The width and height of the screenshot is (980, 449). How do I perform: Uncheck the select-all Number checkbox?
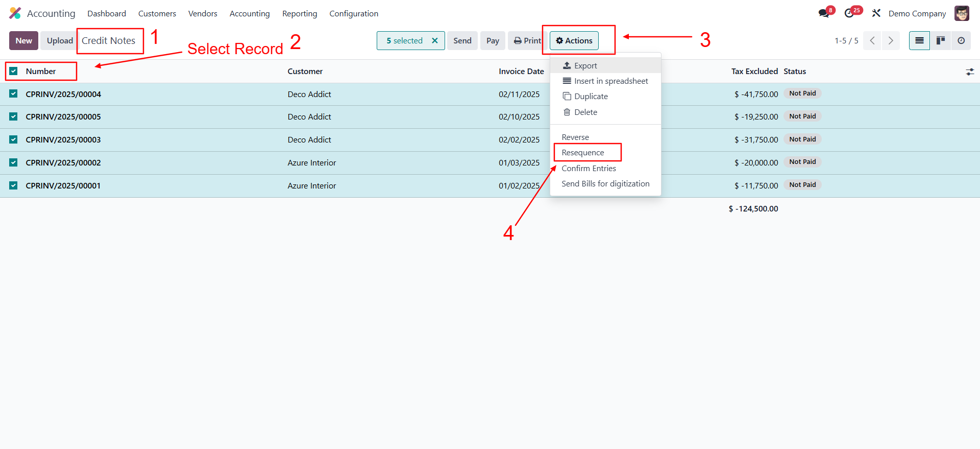[x=14, y=72]
